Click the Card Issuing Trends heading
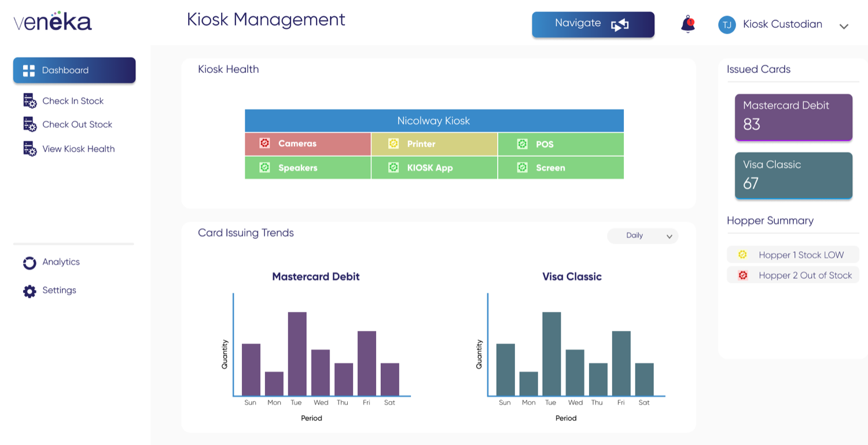868x445 pixels. click(246, 233)
